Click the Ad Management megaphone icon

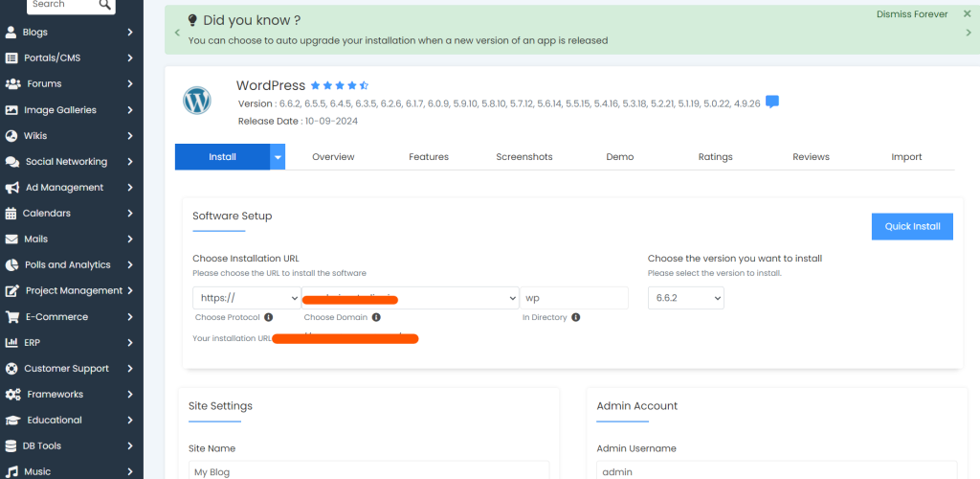[x=12, y=188]
